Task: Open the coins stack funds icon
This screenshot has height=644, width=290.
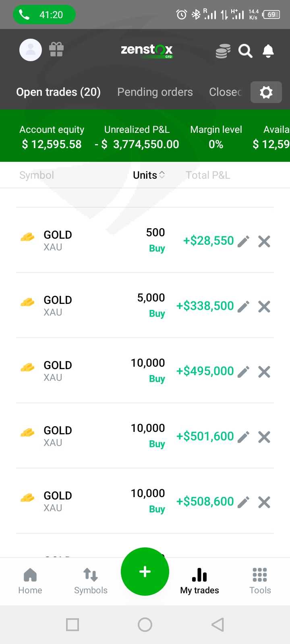Action: pyautogui.click(x=223, y=51)
